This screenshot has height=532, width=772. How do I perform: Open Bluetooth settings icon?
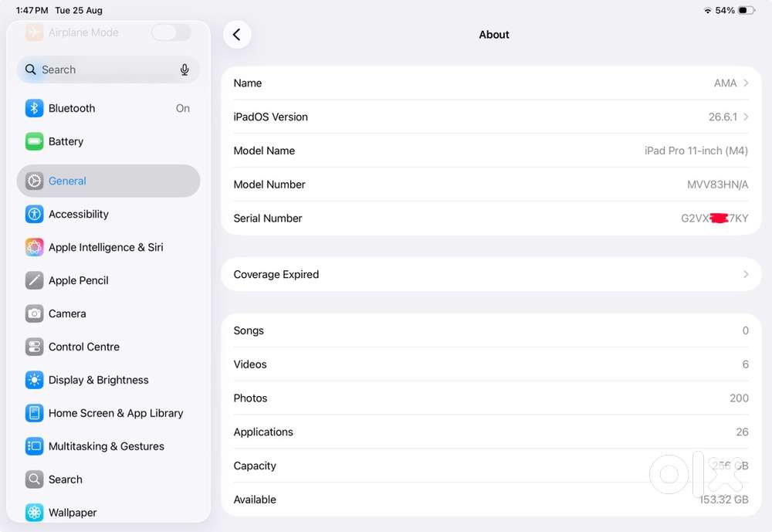click(x=35, y=108)
